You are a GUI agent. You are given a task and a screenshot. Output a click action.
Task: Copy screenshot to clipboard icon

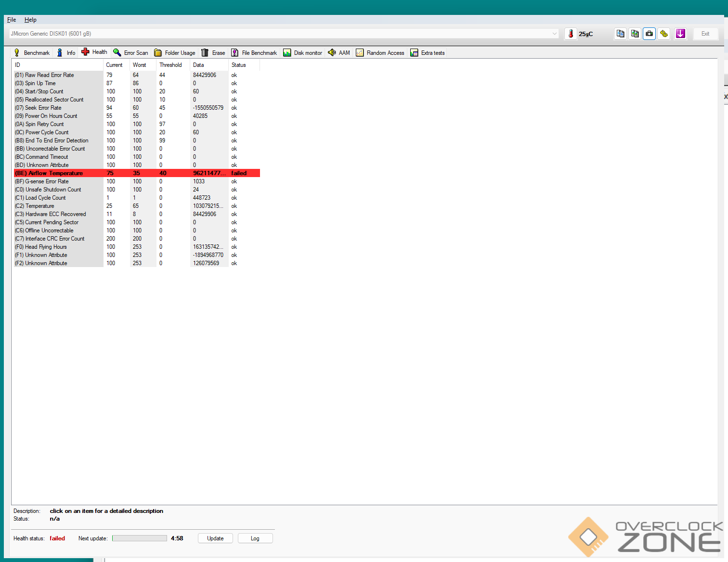coord(635,34)
